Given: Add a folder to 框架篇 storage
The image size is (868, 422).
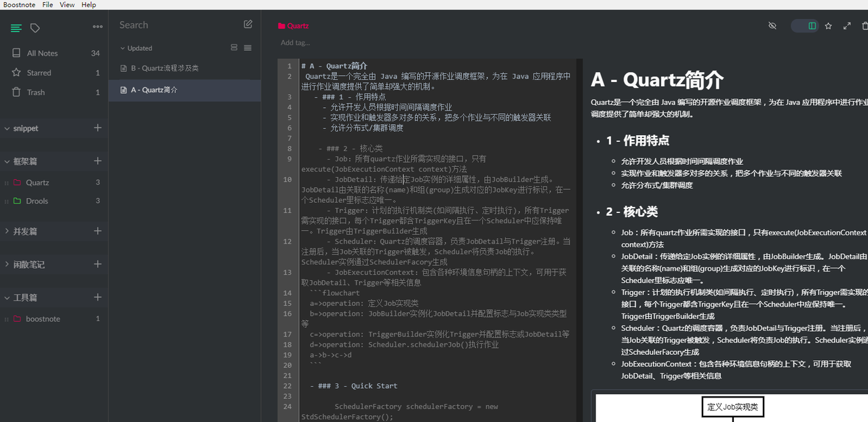Looking at the screenshot, I should [x=98, y=161].
